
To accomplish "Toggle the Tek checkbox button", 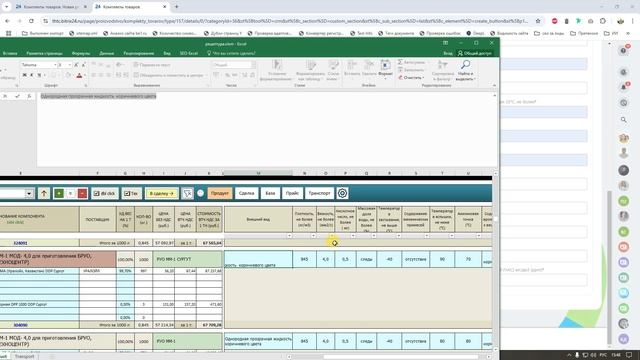I will (131, 193).
